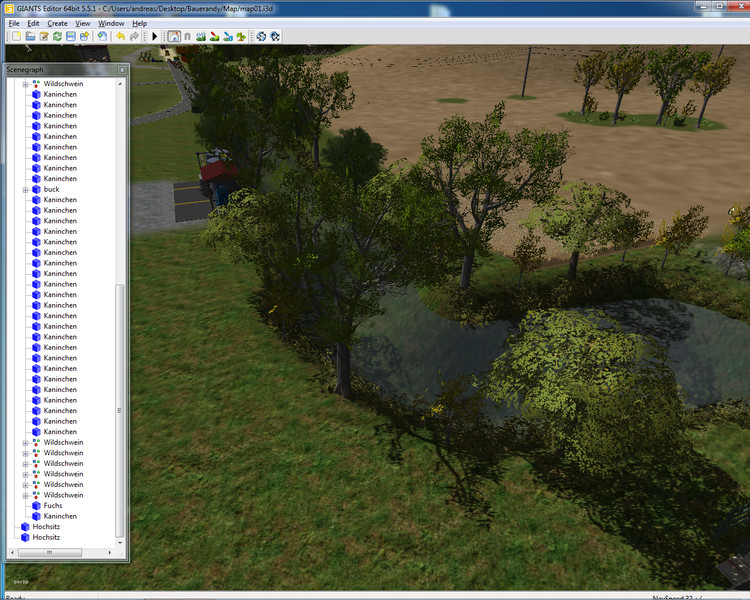Click the green Reload arrows icon

coord(57,36)
